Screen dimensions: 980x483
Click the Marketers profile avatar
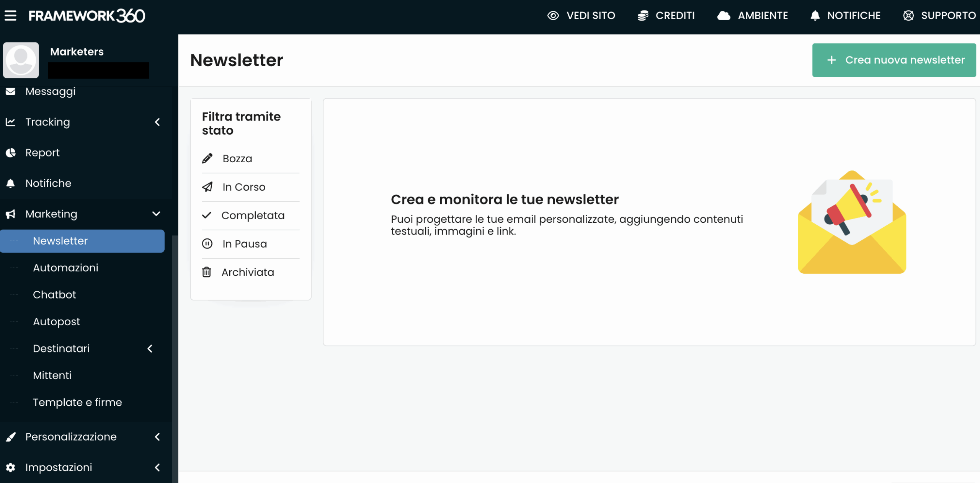click(x=21, y=60)
